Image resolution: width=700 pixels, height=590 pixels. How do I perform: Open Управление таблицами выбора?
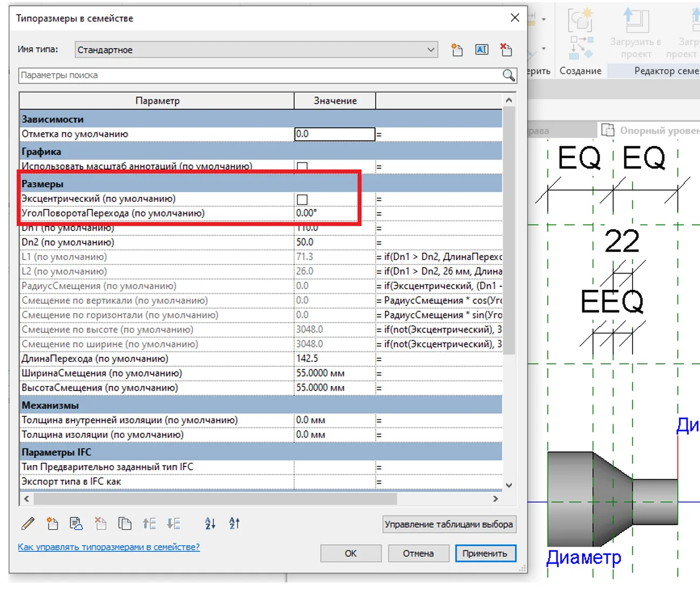point(448,524)
